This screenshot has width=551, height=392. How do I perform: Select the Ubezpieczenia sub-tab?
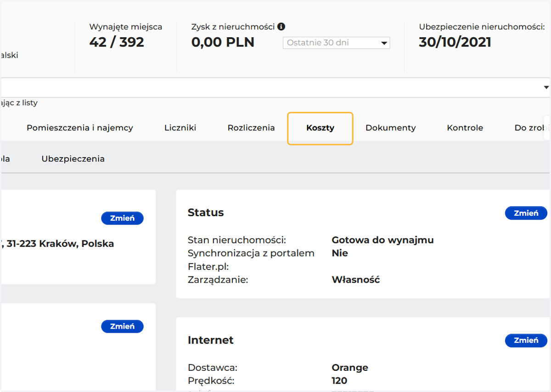tap(73, 159)
